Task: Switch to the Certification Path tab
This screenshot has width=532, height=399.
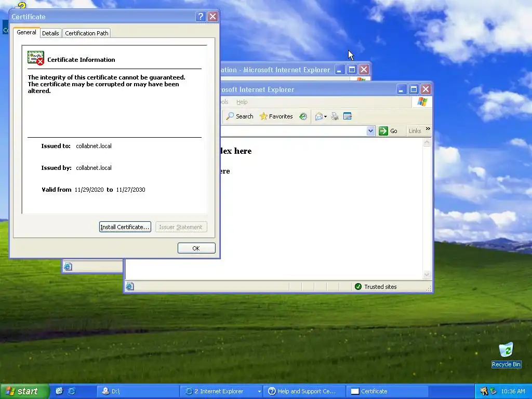Action: click(x=87, y=33)
